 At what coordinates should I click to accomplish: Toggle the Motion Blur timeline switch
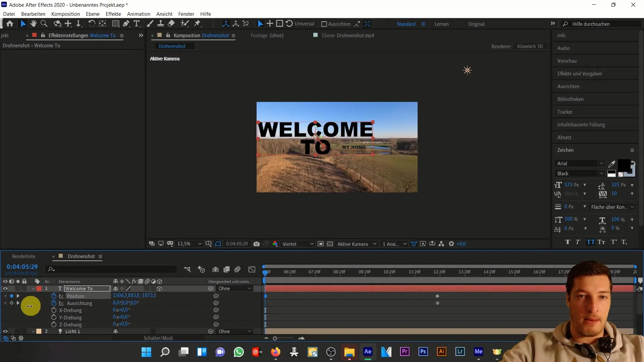237,269
